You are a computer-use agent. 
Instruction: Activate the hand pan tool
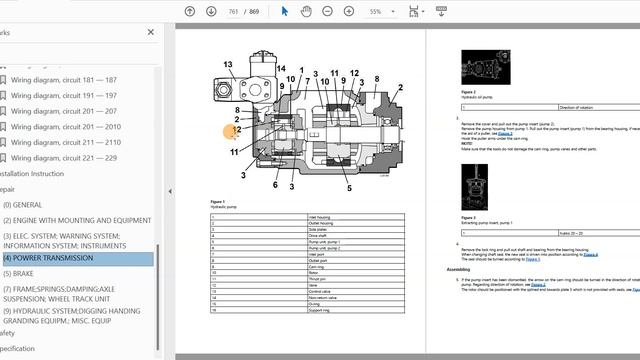click(306, 11)
